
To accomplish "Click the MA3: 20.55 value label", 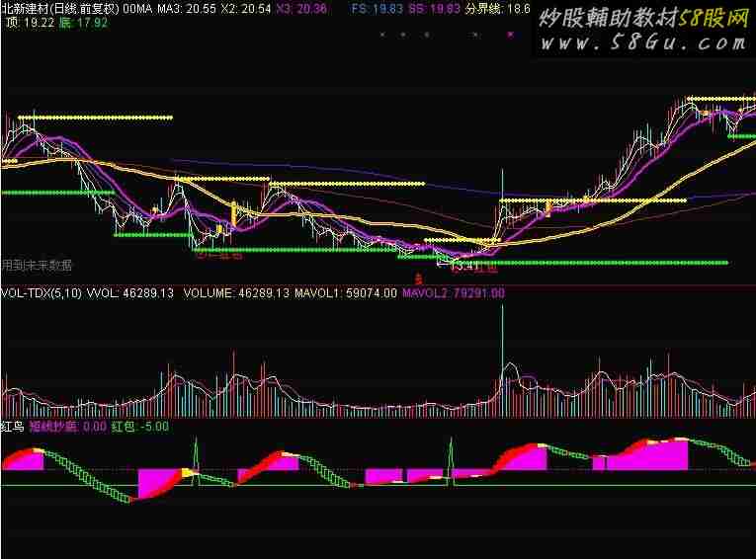I will [x=187, y=9].
